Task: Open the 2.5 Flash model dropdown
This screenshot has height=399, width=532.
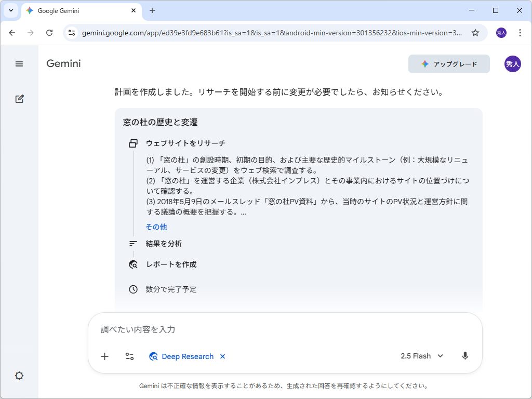Action: coord(423,356)
